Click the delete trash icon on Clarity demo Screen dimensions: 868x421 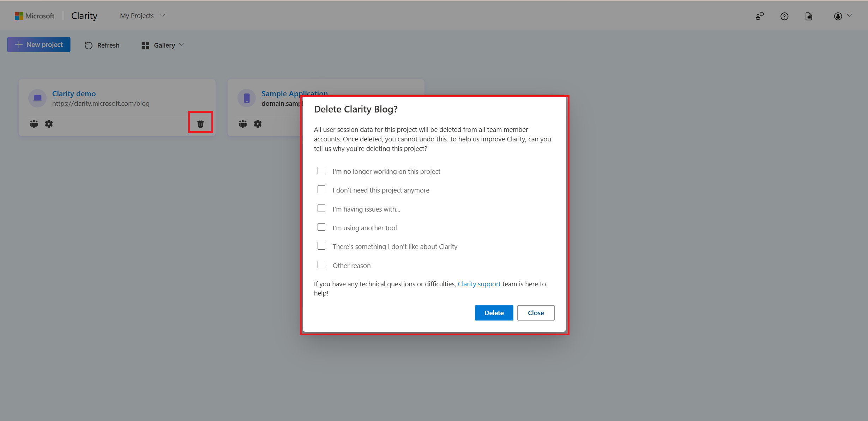(200, 123)
